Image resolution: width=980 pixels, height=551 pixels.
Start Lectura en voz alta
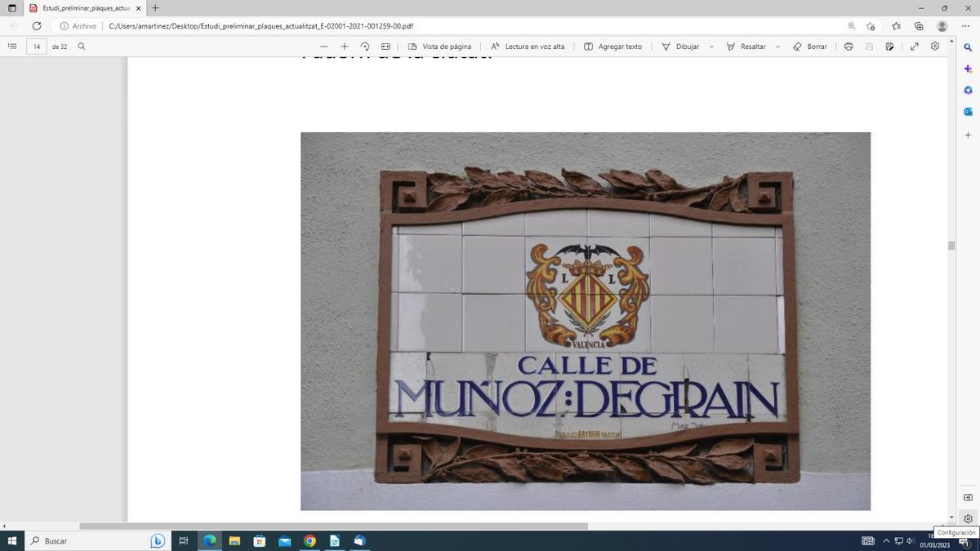[x=527, y=47]
